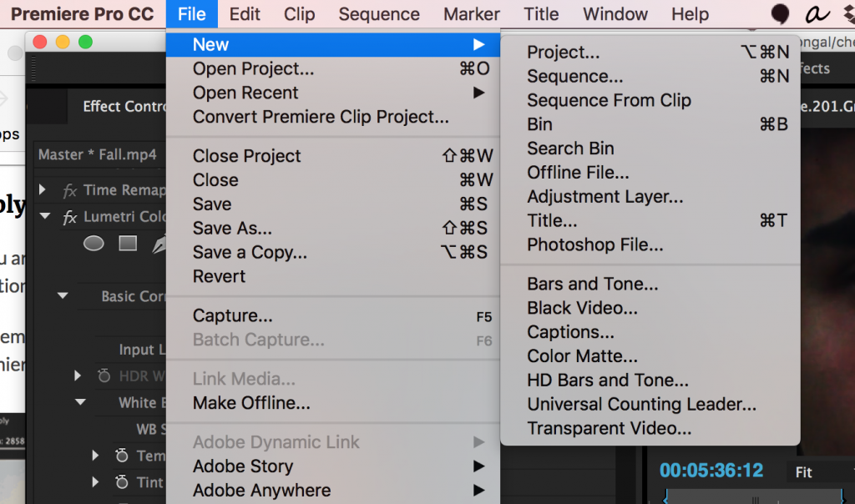This screenshot has height=504, width=855.
Task: Toggle the Tint stopwatch animation icon
Action: (x=122, y=481)
